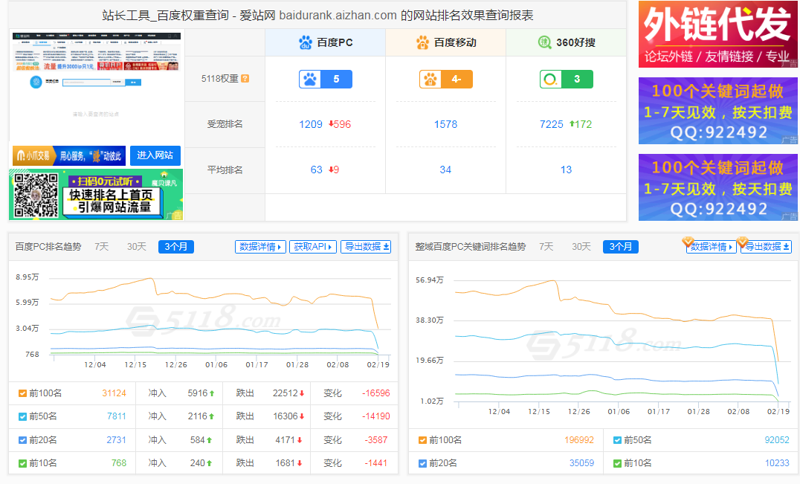
Task: Click the 360 search green logo icon
Action: point(545,42)
